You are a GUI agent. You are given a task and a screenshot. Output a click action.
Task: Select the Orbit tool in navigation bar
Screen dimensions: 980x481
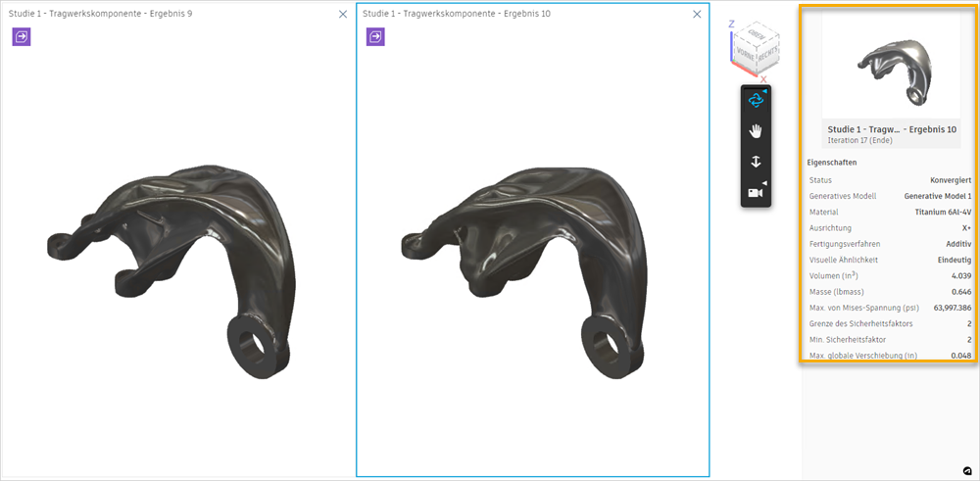(x=756, y=99)
